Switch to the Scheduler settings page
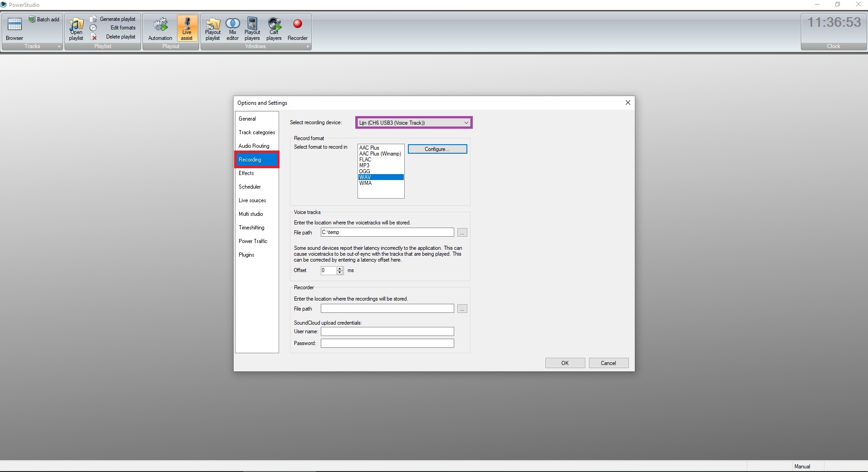868x472 pixels. 250,187
